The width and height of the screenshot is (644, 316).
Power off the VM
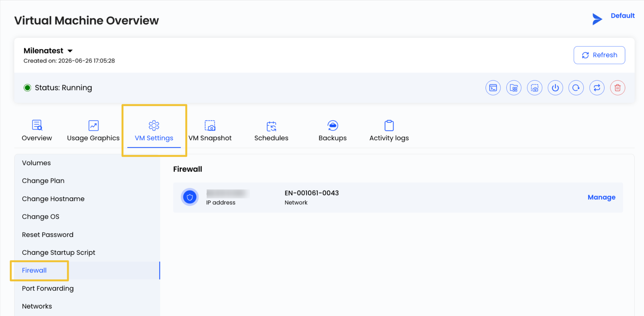[x=555, y=88]
